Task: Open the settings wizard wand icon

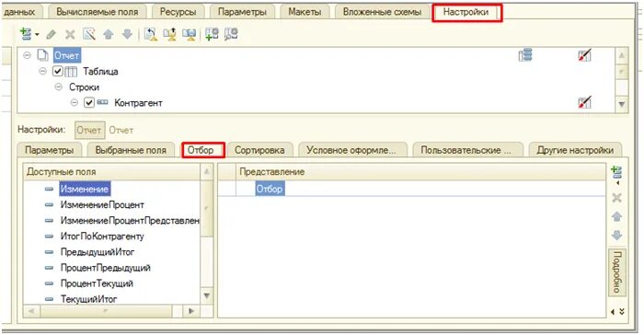Action: pyautogui.click(x=89, y=34)
